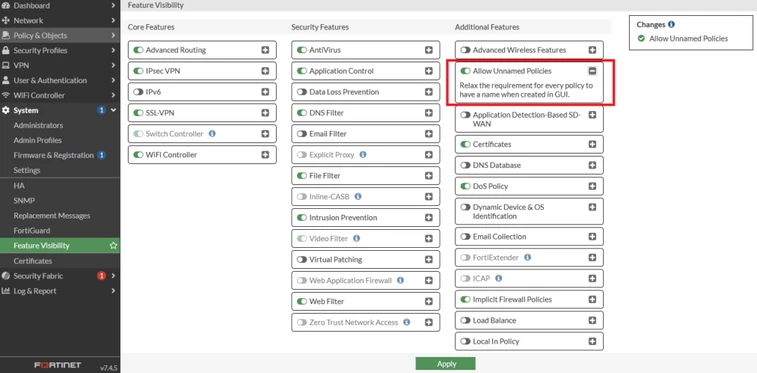Collapse the Allow Unnamed Policies description
757x373 pixels.
point(592,71)
